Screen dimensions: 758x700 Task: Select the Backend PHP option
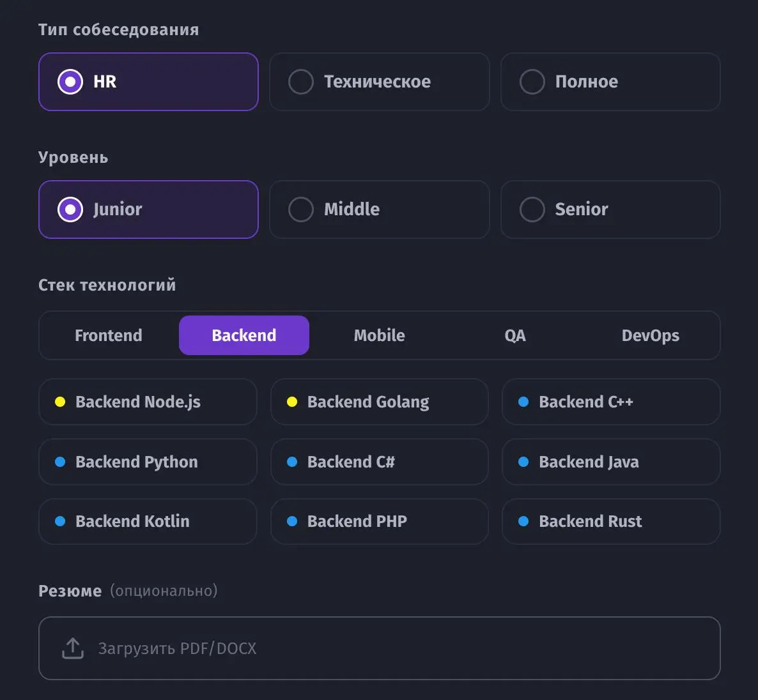click(x=380, y=521)
